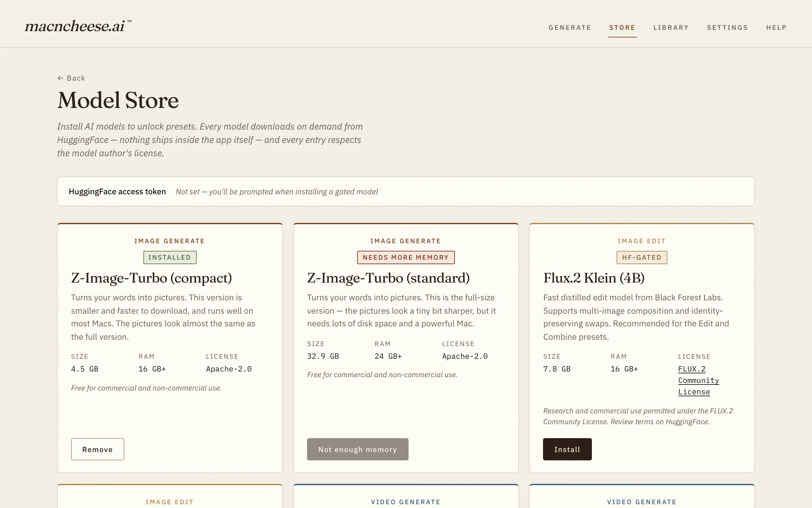812x508 pixels.
Task: Click the Flux.2 Klein (4B) title
Action: pos(593,278)
